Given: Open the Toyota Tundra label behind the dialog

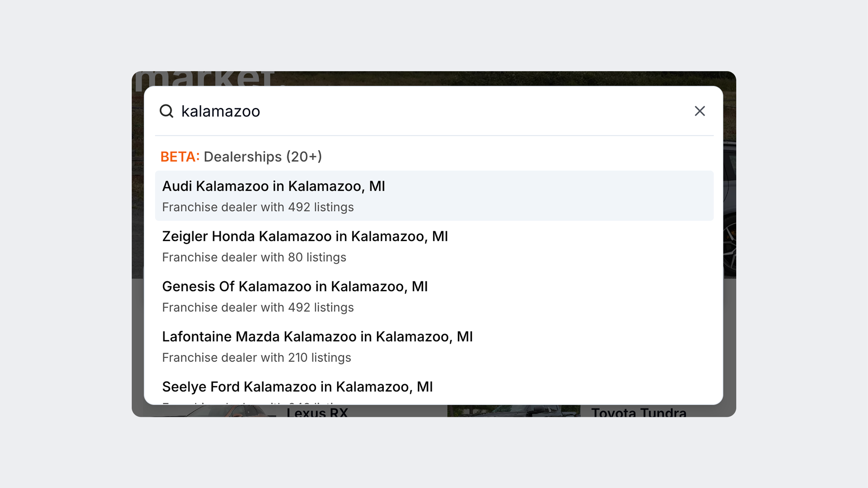Looking at the screenshot, I should [x=639, y=412].
